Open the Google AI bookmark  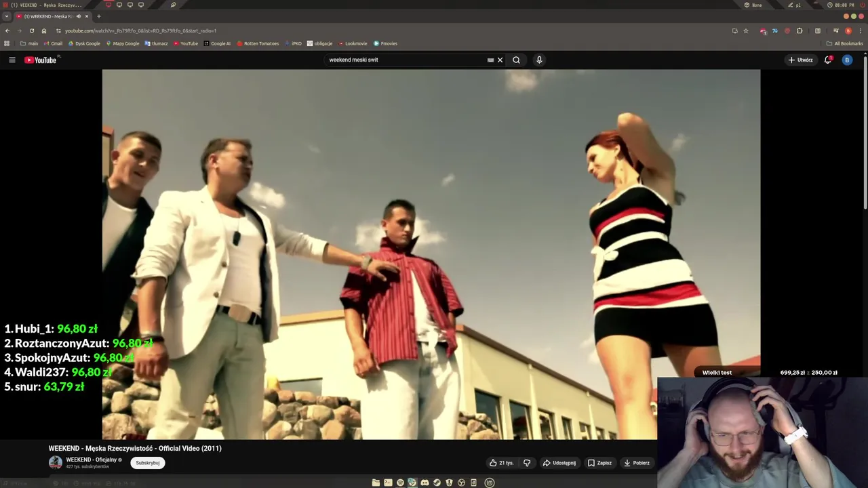pos(217,43)
